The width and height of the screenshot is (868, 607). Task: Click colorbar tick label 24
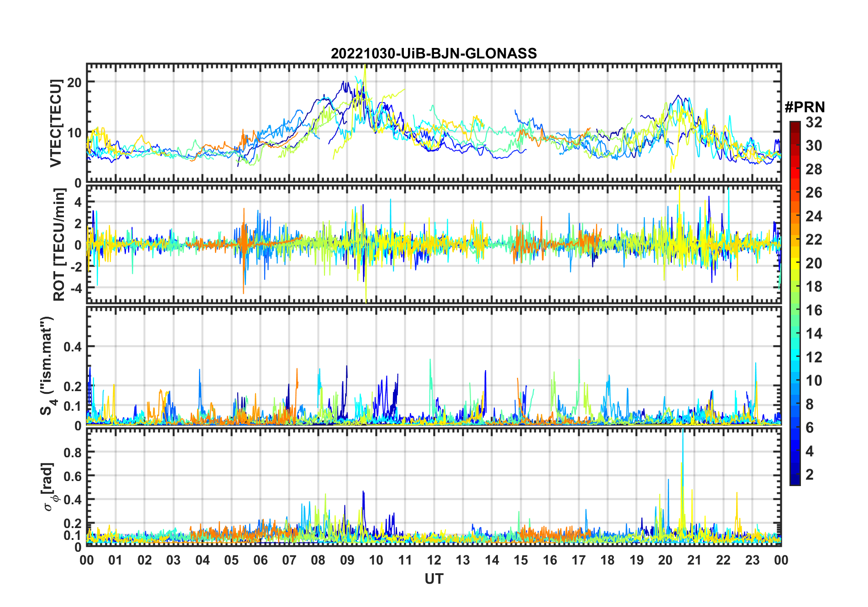(x=814, y=216)
